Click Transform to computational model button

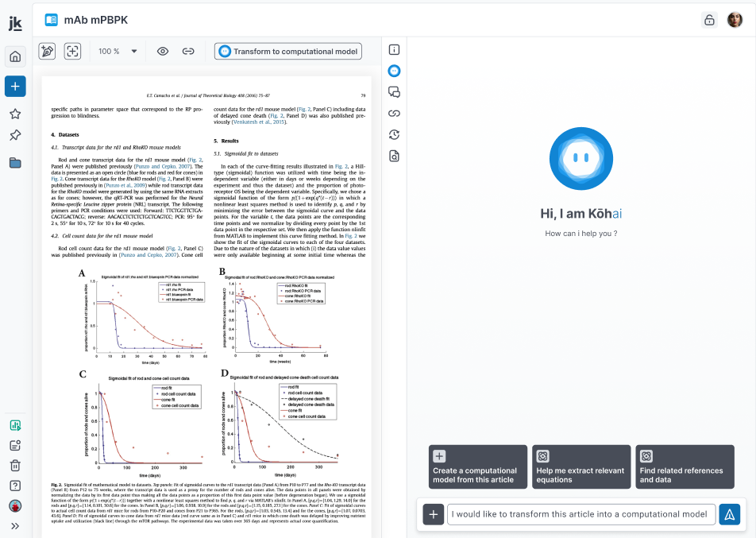(x=287, y=51)
